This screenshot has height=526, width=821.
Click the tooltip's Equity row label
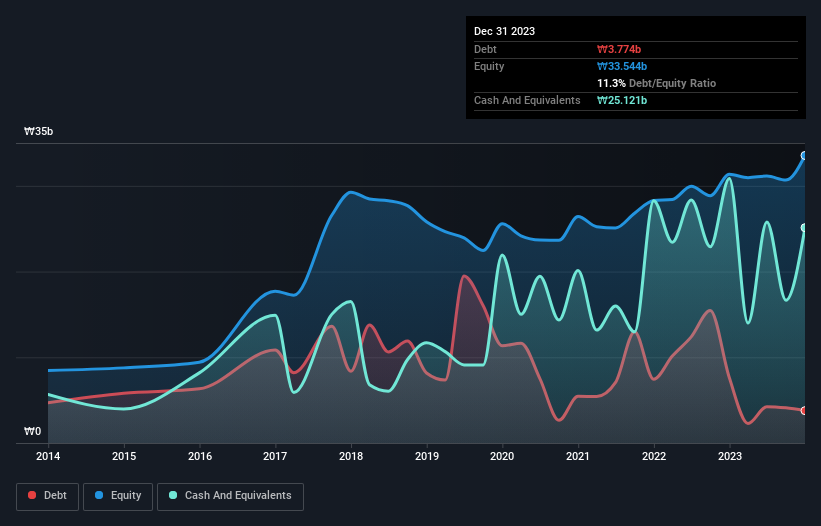489,66
